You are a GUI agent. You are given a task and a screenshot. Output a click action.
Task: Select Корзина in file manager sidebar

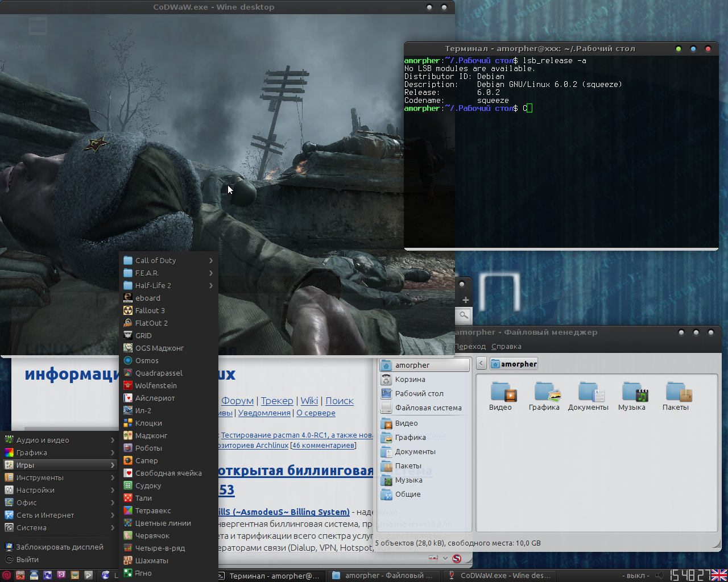[x=425, y=379]
